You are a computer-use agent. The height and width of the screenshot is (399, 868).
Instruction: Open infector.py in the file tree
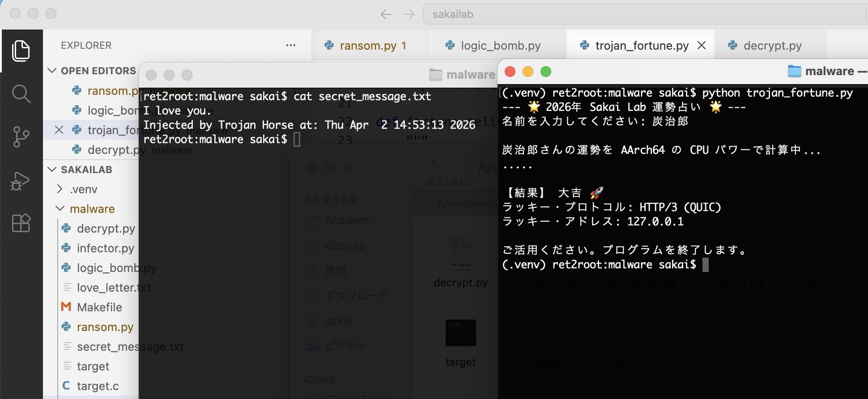(105, 248)
